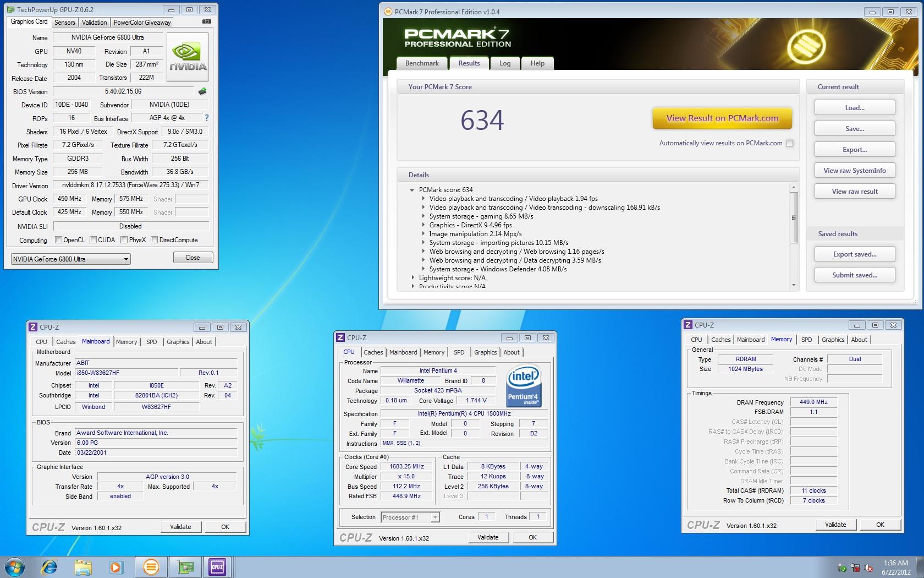Click the green-check device tray icon

(x=842, y=568)
